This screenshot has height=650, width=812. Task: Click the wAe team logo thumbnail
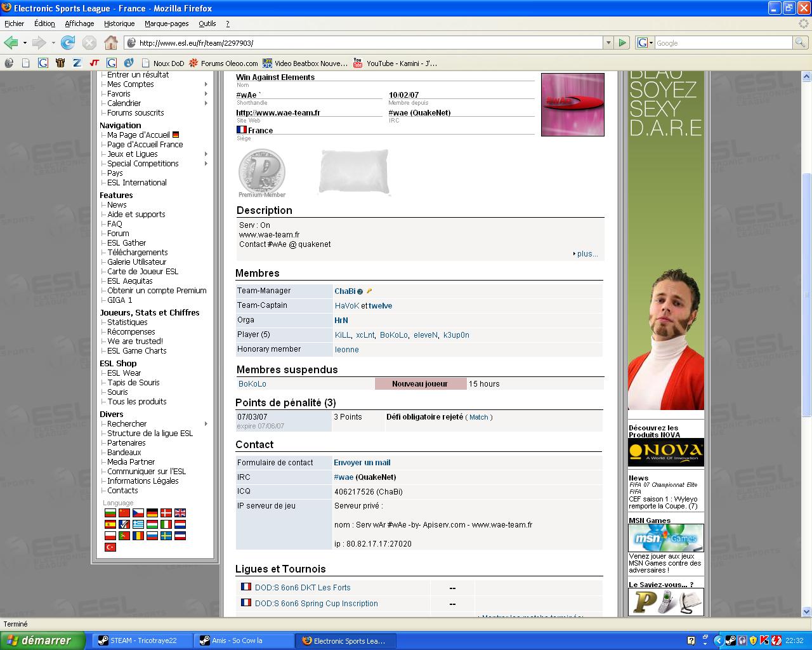click(573, 105)
